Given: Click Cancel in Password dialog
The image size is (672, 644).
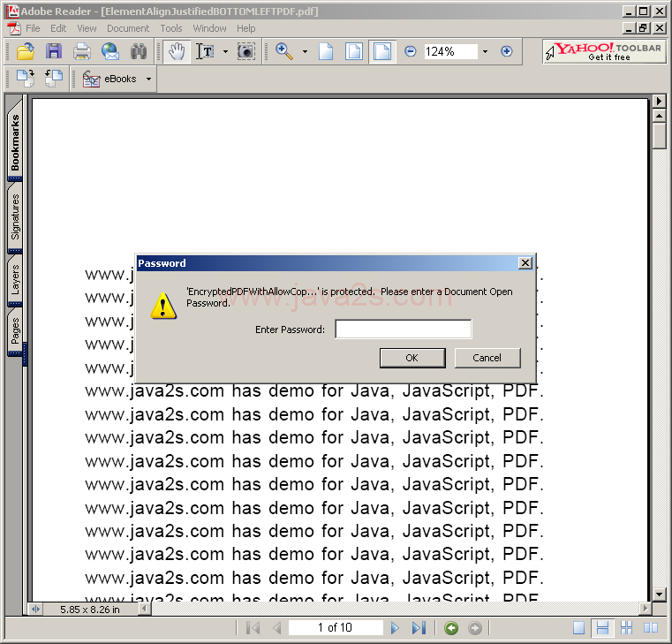Looking at the screenshot, I should pyautogui.click(x=487, y=358).
